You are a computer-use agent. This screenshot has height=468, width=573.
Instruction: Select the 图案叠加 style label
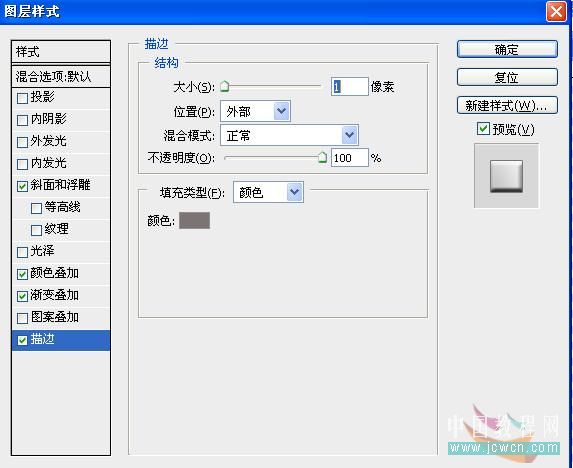[54, 317]
